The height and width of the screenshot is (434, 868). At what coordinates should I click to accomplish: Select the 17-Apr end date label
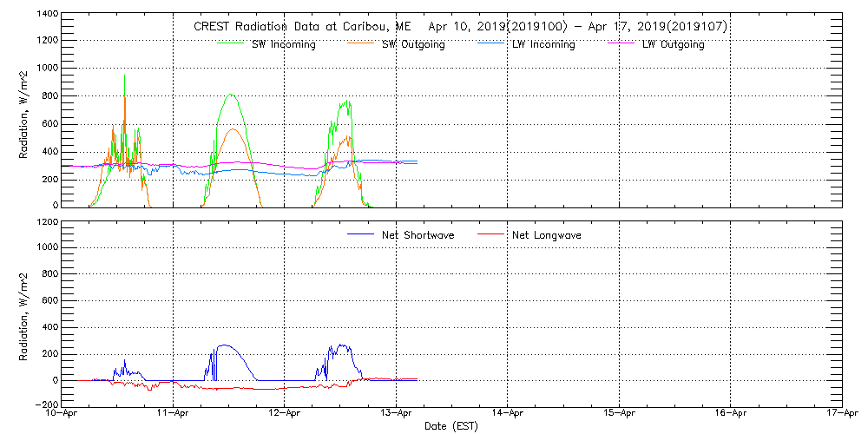840,414
